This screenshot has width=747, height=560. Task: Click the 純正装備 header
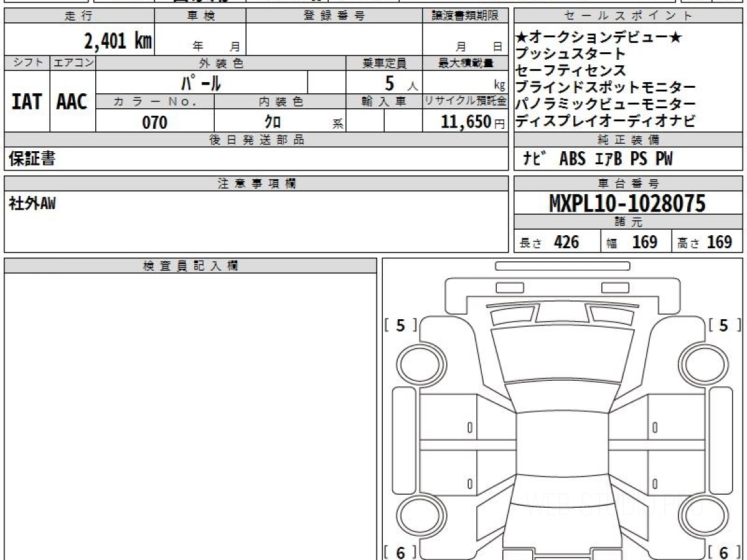coord(629,140)
